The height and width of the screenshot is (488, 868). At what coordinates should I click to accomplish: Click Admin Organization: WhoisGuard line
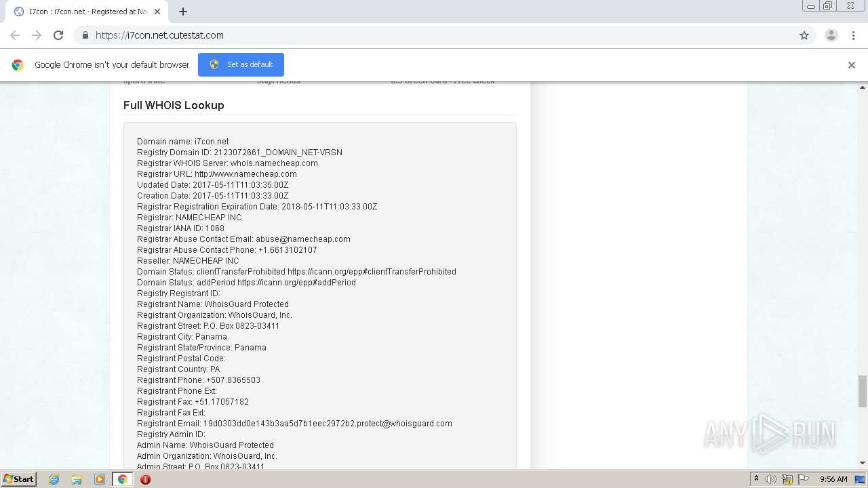coord(207,456)
